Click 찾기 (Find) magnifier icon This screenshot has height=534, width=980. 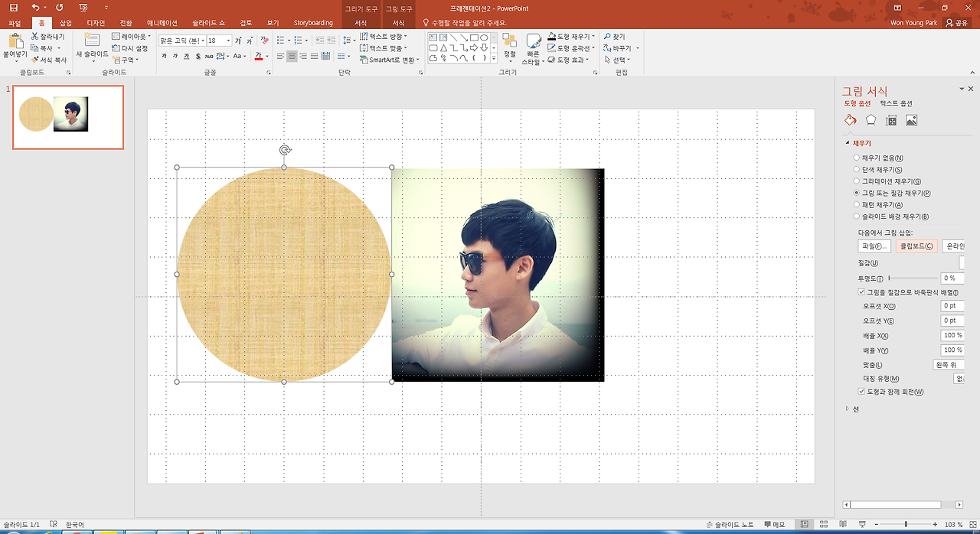point(607,37)
